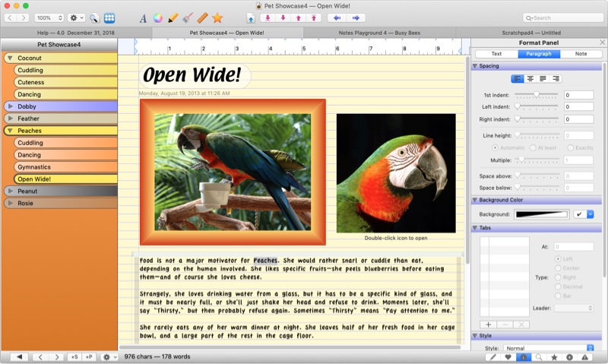Select At least line height radio
Viewport: 608px width, 364px height.
pyautogui.click(x=533, y=147)
